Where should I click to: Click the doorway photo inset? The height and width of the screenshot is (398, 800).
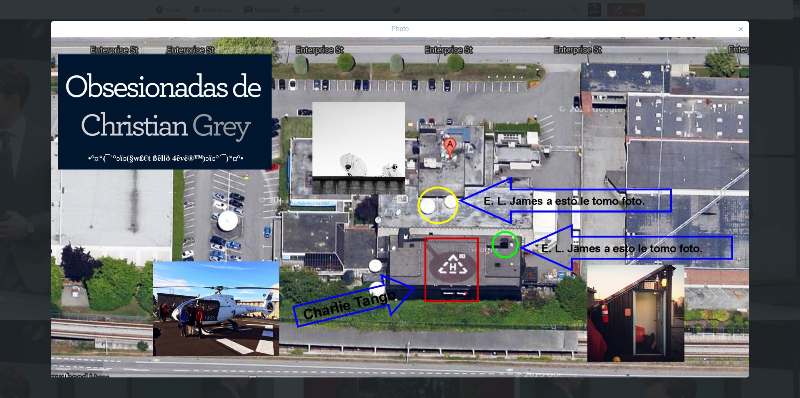pos(636,313)
